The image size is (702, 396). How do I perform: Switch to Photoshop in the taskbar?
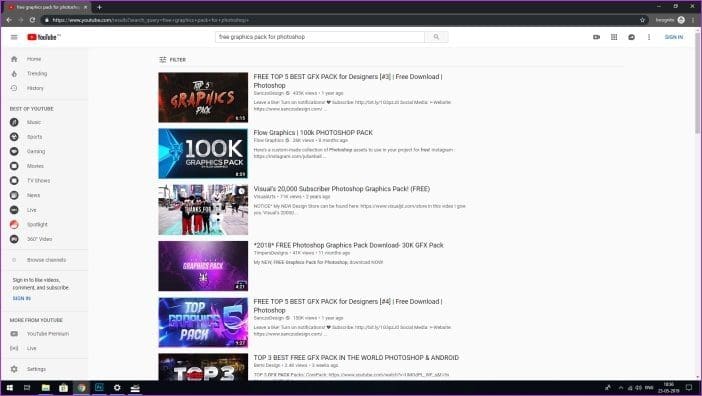pos(99,388)
